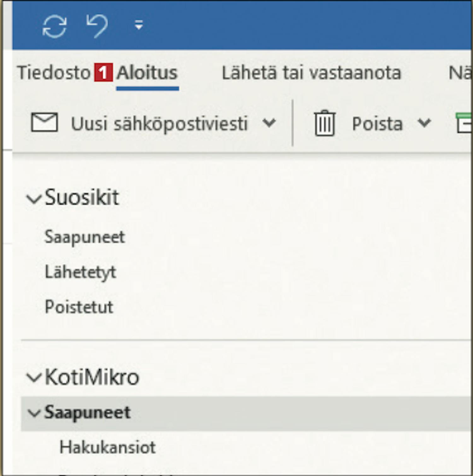Open the Tiedosto menu tab
This screenshot has width=473, height=476.
(54, 72)
